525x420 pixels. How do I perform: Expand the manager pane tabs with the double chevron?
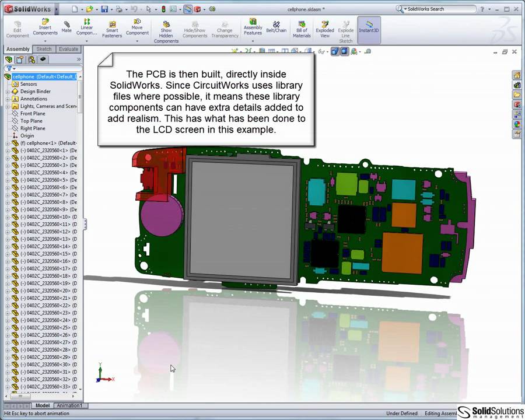click(79, 60)
